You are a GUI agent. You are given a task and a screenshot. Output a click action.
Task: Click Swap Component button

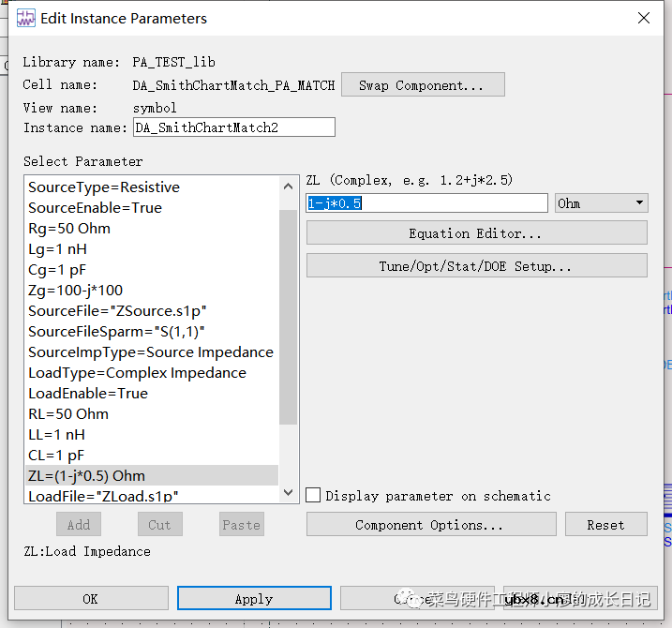[x=422, y=85]
